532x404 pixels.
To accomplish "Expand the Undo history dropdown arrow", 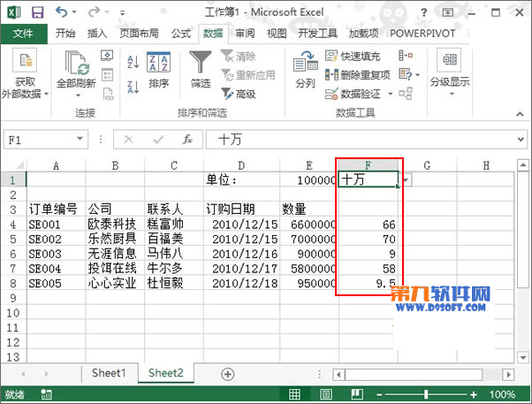I will click(74, 12).
